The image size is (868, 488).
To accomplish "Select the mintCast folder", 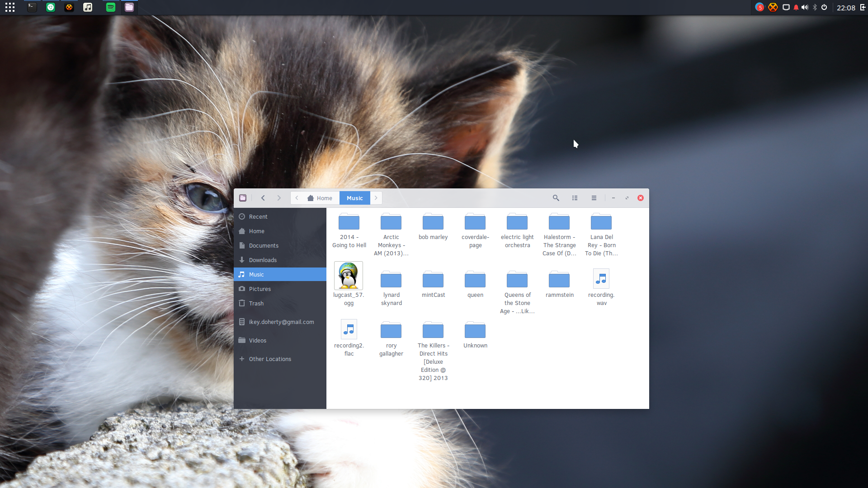I will tap(433, 280).
